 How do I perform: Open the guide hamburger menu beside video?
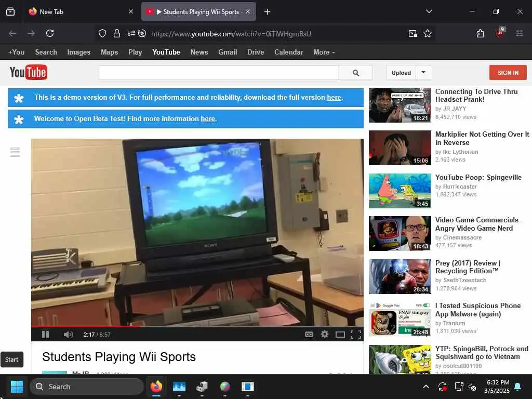15,152
